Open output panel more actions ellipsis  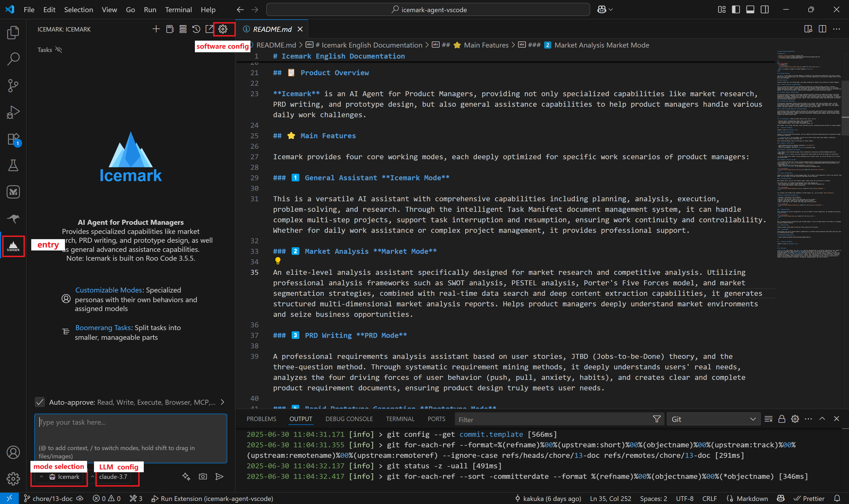pos(808,419)
